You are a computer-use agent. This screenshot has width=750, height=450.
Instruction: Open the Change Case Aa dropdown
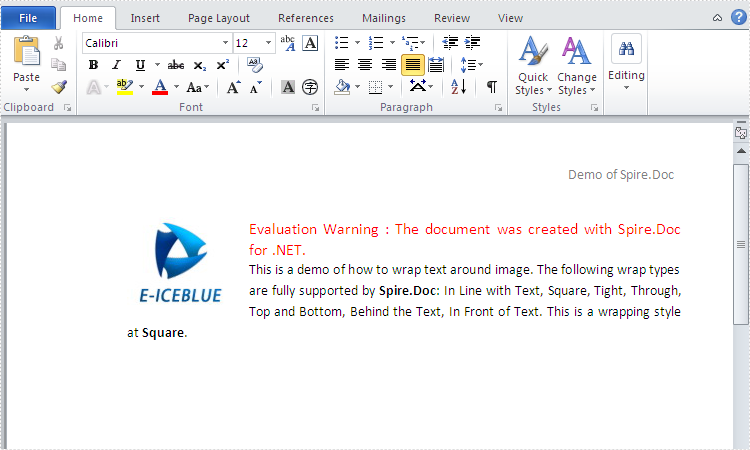198,87
